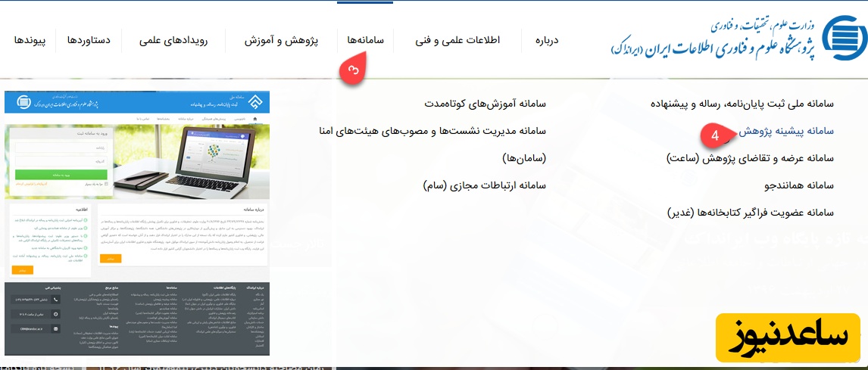Screen dimensions: 868x370
Task: Open the سامانه پیشینه پژوهش link
Action: (786, 131)
